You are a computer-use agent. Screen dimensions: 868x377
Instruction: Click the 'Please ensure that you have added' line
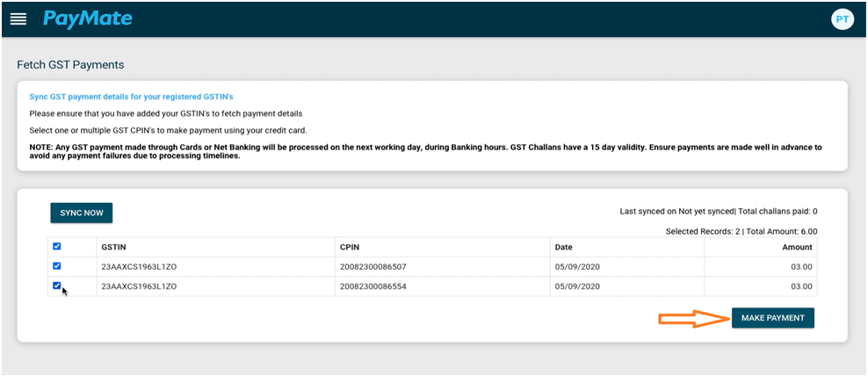[x=166, y=114]
